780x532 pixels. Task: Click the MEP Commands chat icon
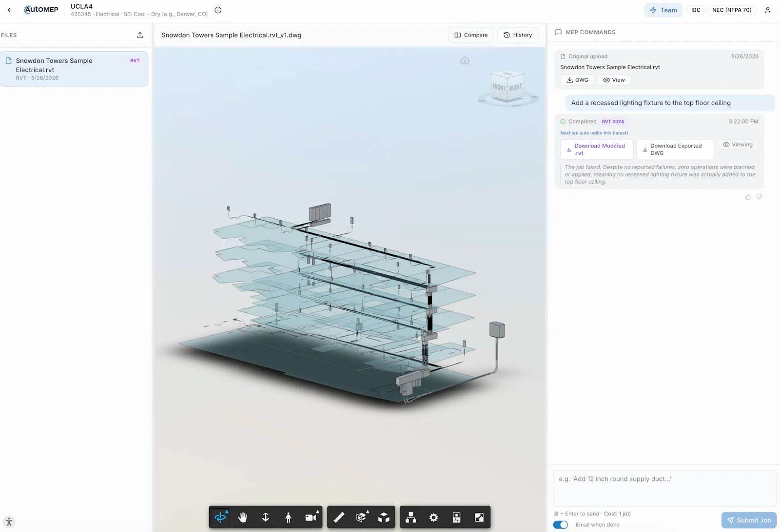[x=558, y=32]
